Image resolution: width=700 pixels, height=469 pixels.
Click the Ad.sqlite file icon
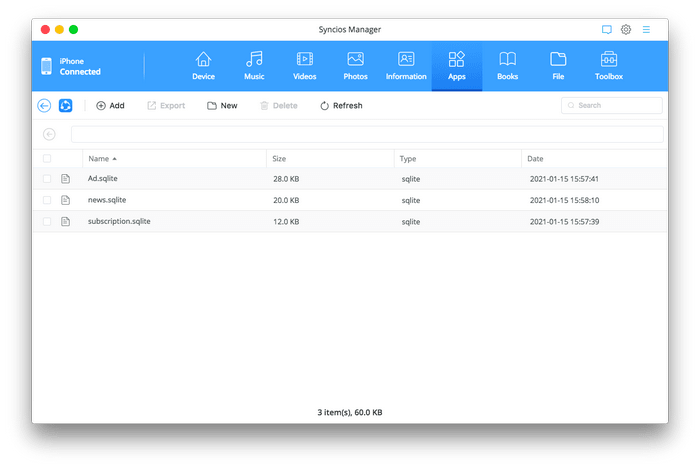(x=66, y=178)
